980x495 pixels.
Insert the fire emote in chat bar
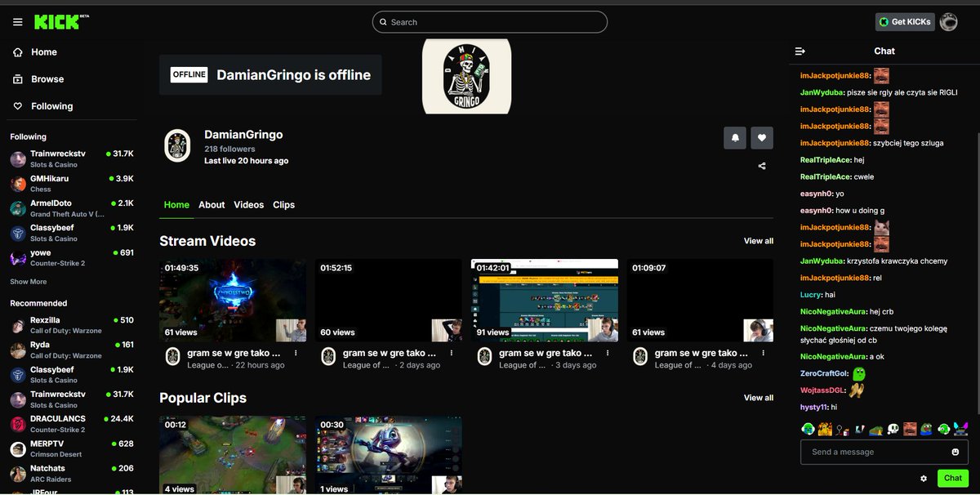pos(826,429)
